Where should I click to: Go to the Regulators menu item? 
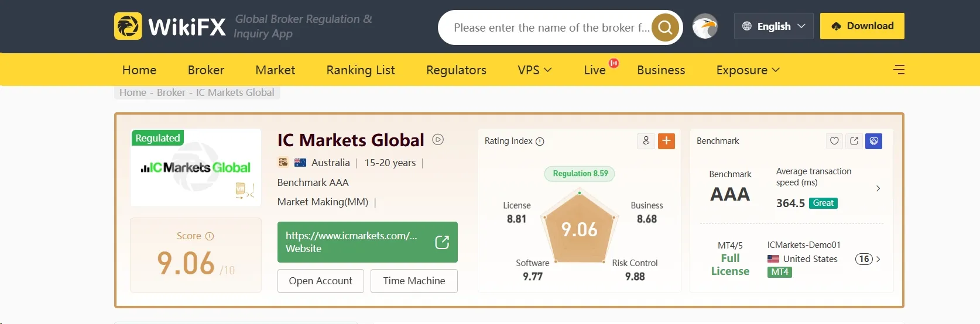(x=456, y=70)
